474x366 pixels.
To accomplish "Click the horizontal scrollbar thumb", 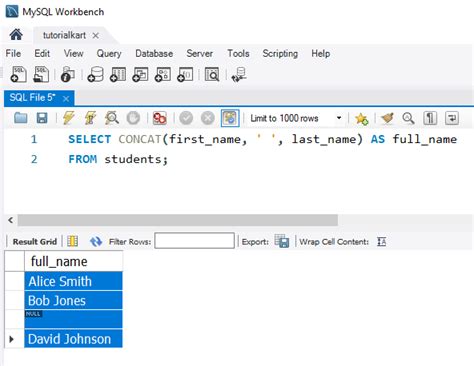I will pyautogui.click(x=178, y=220).
